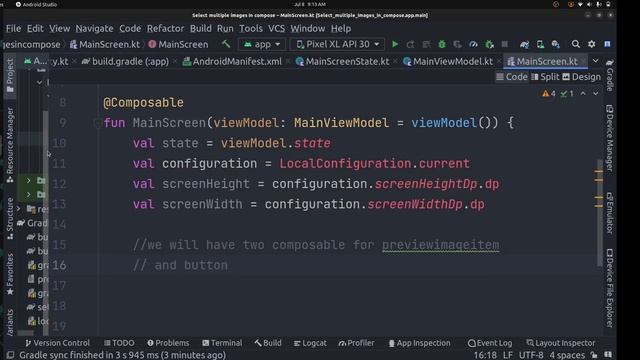
Task: Click the Make Project hammer icon
Action: point(226,44)
